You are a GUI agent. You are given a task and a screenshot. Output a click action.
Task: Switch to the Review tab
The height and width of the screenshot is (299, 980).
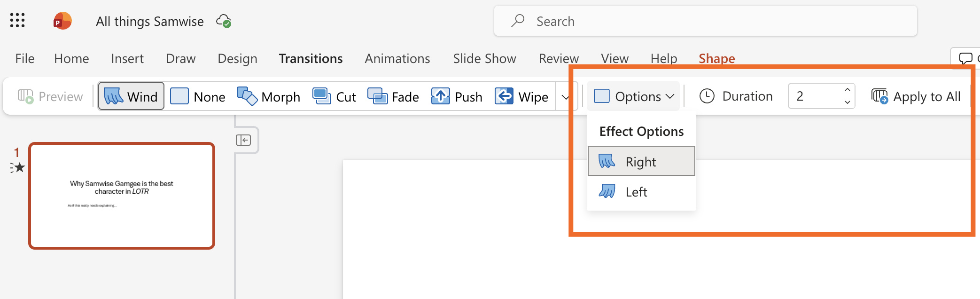coord(559,58)
